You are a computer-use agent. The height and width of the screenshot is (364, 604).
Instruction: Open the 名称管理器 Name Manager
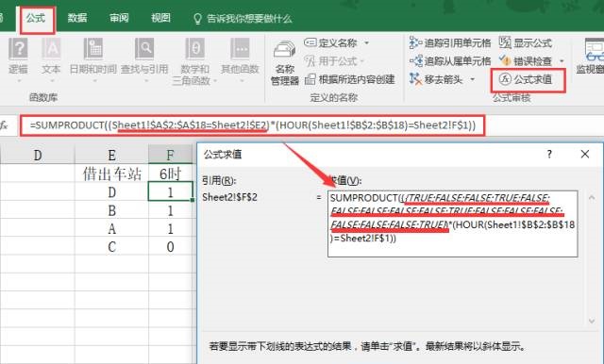click(285, 63)
